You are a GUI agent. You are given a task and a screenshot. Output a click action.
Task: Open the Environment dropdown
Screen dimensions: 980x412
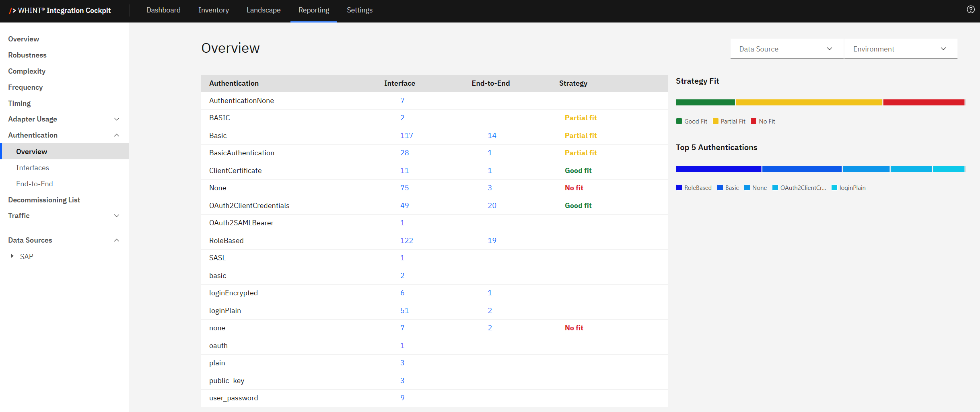[x=900, y=49]
